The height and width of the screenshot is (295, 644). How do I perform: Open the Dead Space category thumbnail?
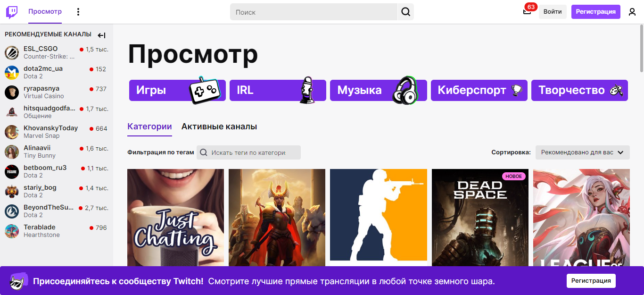click(x=480, y=218)
